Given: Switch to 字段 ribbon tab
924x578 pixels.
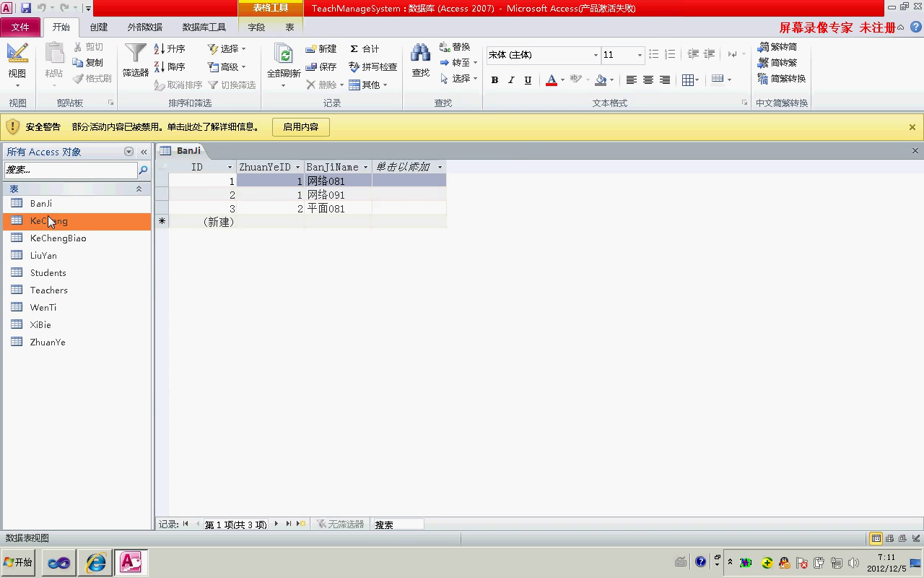Looking at the screenshot, I should [x=256, y=27].
